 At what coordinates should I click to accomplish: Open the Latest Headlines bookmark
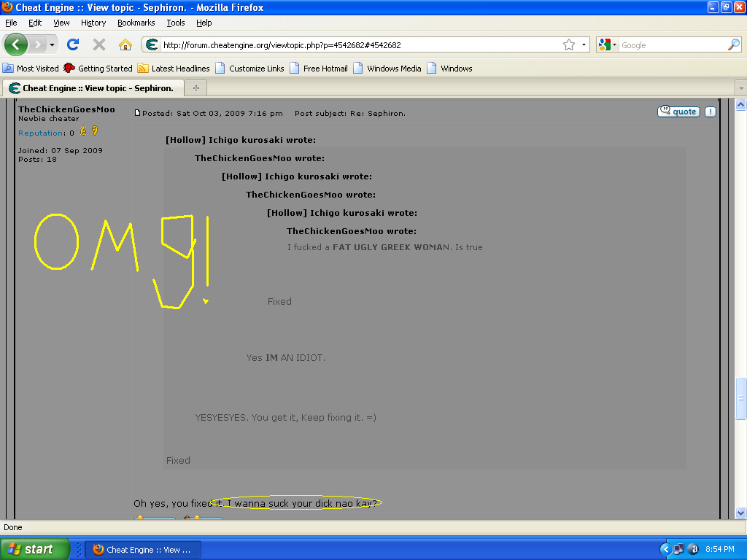click(x=174, y=68)
